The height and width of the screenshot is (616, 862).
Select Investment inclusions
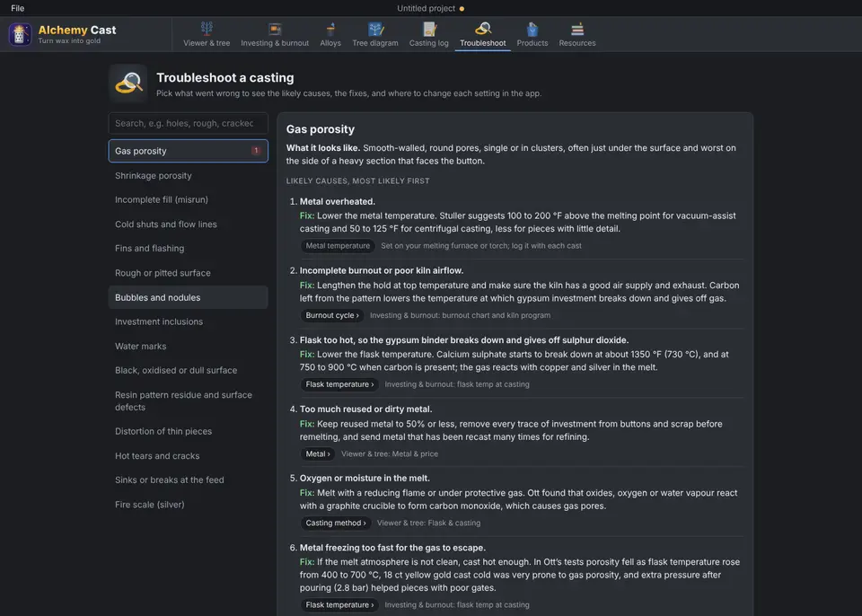pyautogui.click(x=188, y=321)
